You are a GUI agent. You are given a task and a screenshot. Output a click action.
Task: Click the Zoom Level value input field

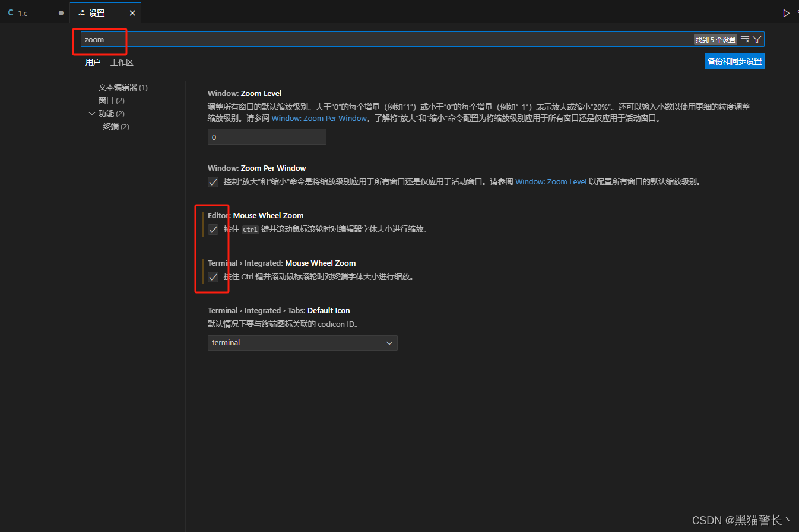click(x=267, y=137)
